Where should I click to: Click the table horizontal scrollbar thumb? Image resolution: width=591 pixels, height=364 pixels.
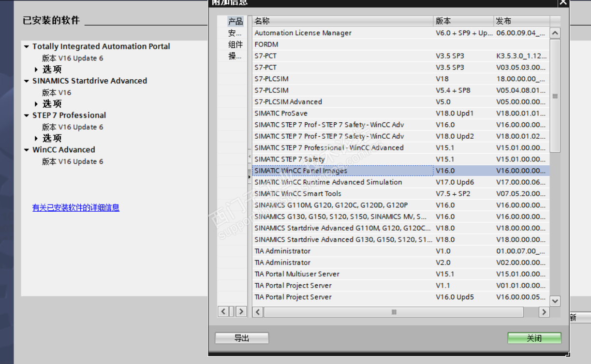[x=394, y=312]
